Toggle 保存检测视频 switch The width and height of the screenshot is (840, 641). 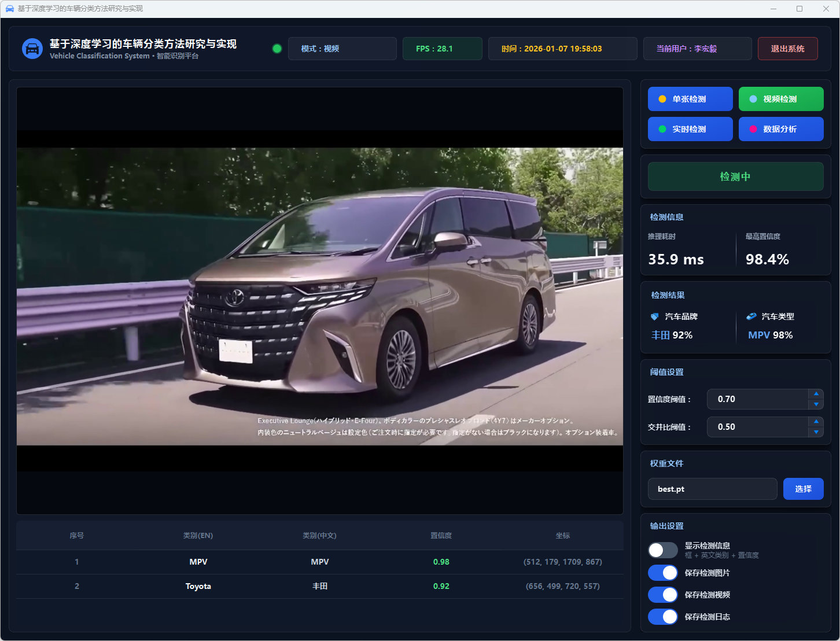click(663, 595)
